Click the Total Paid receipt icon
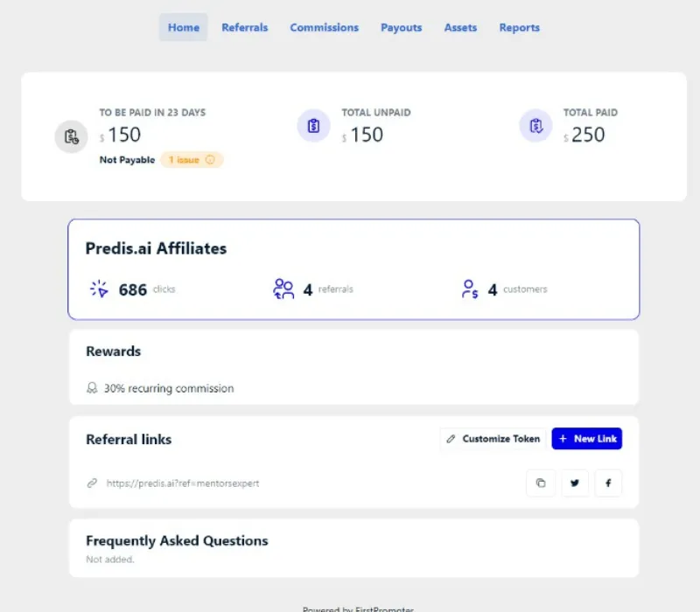This screenshot has height=612, width=700. pos(535,126)
